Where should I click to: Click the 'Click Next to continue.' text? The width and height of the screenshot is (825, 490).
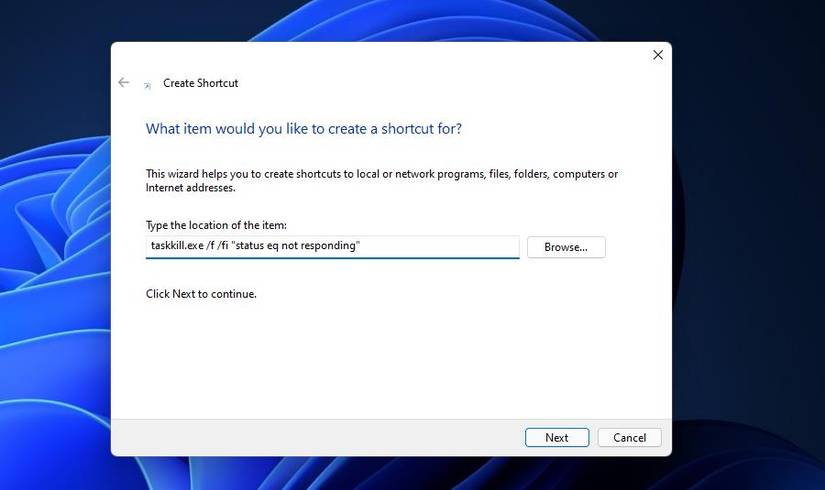coord(201,294)
